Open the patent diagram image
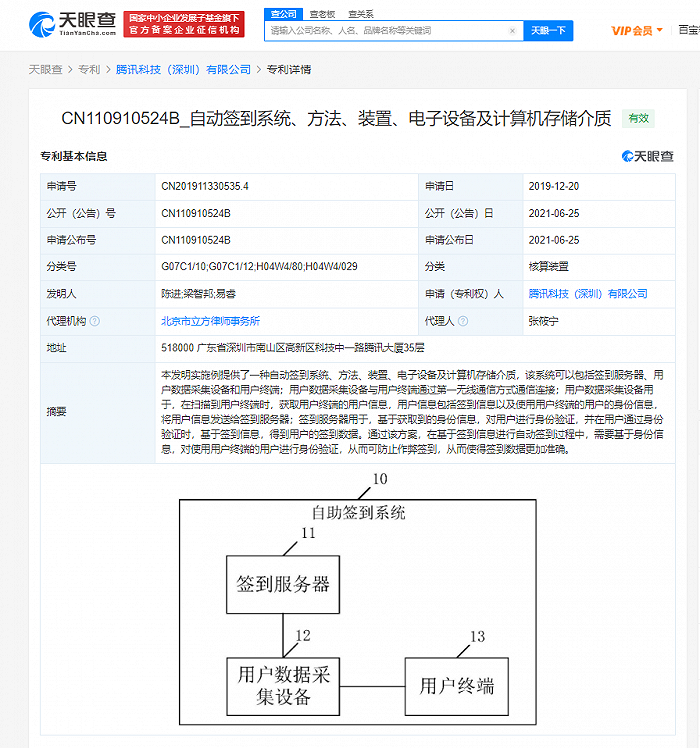Image resolution: width=700 pixels, height=748 pixels. (358, 599)
